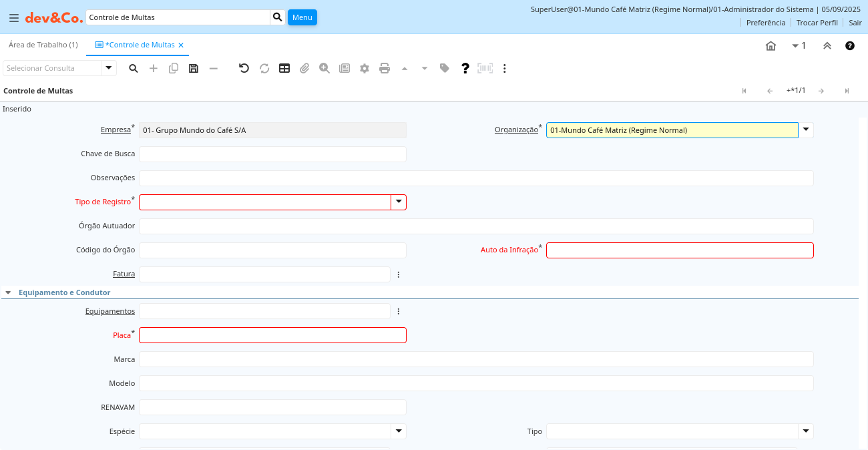Open the Espécie dropdown list
Viewport: 868px width, 450px height.
[x=399, y=431]
